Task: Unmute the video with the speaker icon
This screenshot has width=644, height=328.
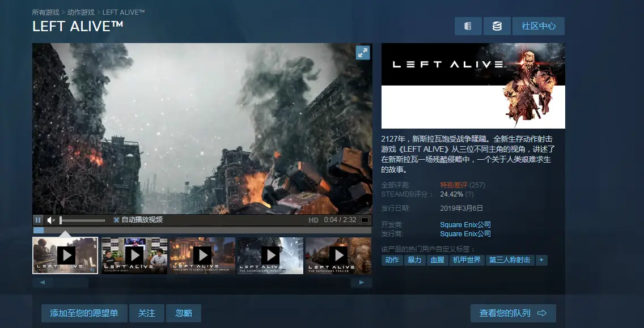Action: (x=51, y=220)
